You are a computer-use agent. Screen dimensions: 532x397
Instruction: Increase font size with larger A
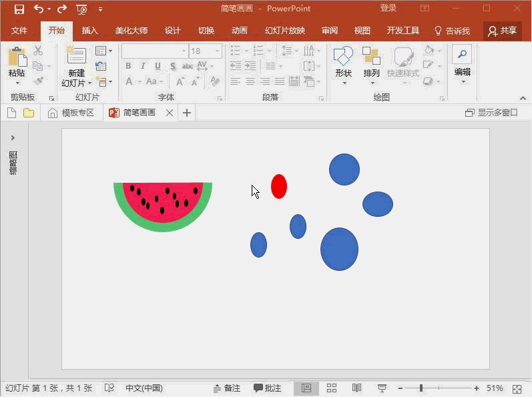pyautogui.click(x=180, y=81)
